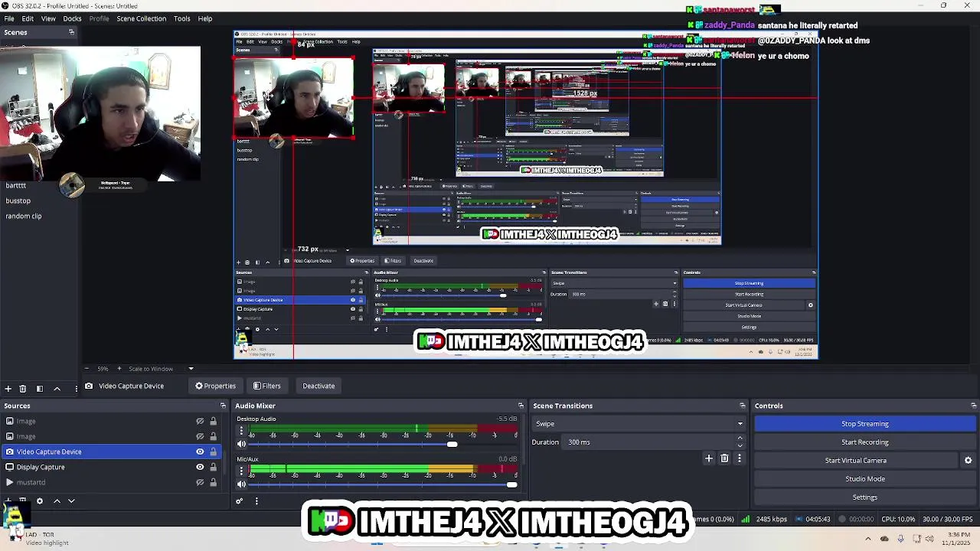Click Start Virtual Camera button
The width and height of the screenshot is (980, 551).
(x=856, y=461)
